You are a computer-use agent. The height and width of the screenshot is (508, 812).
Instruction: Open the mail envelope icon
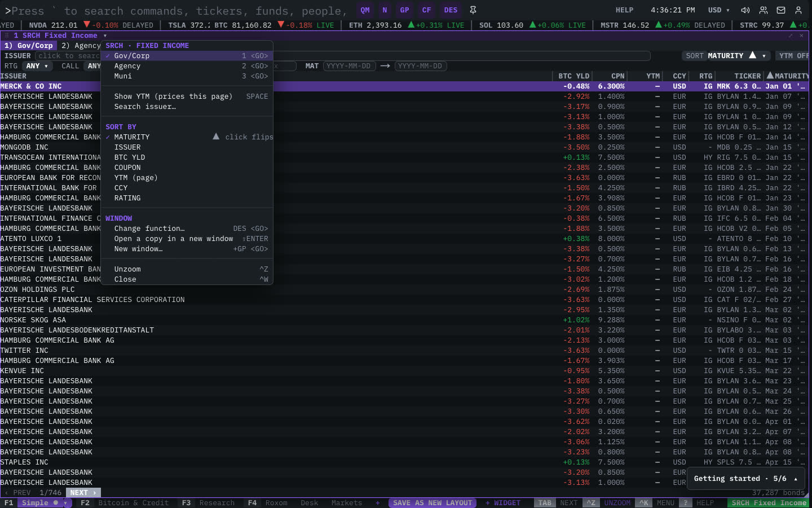pyautogui.click(x=781, y=10)
